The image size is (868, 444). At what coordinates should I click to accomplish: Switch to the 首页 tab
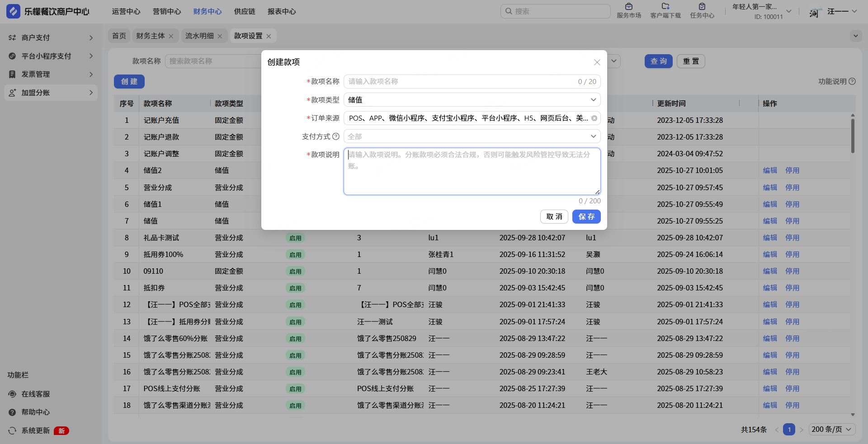(x=119, y=36)
